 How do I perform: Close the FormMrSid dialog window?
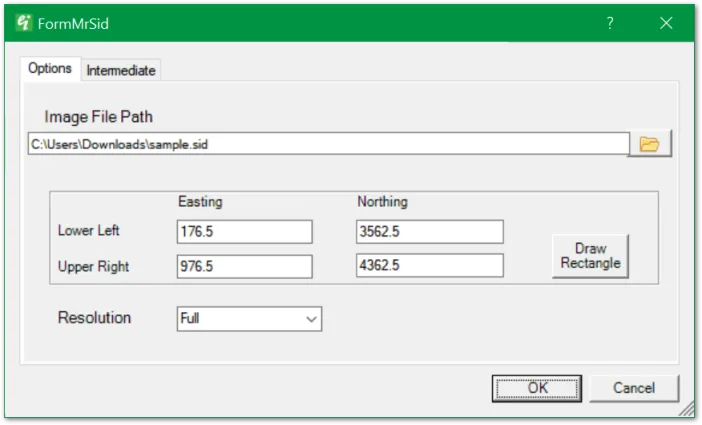pyautogui.click(x=666, y=23)
